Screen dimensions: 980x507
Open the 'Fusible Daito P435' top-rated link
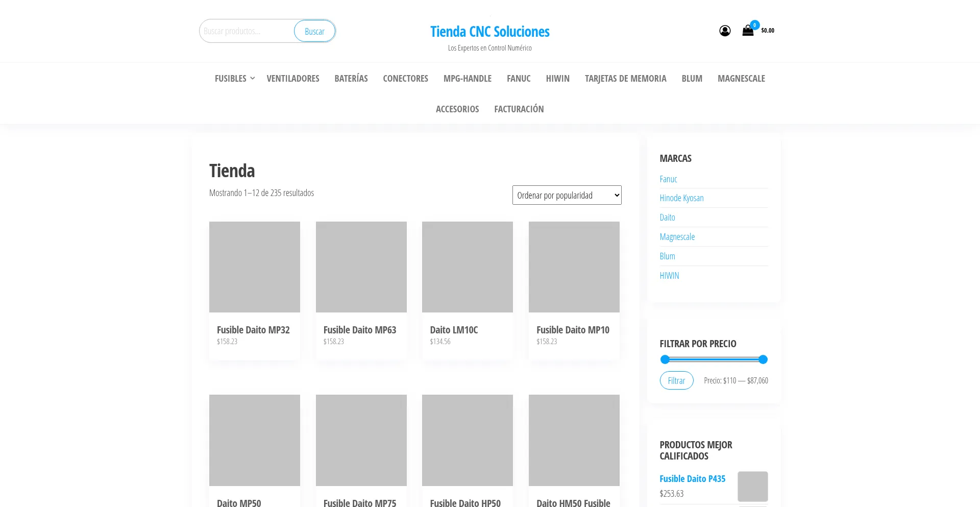pos(692,479)
